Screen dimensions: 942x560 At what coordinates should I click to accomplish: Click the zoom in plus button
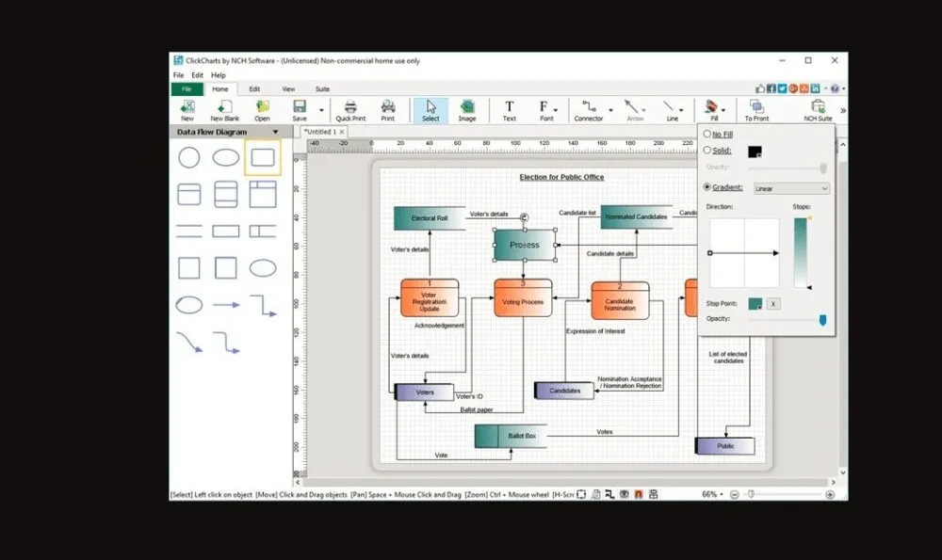coord(830,494)
